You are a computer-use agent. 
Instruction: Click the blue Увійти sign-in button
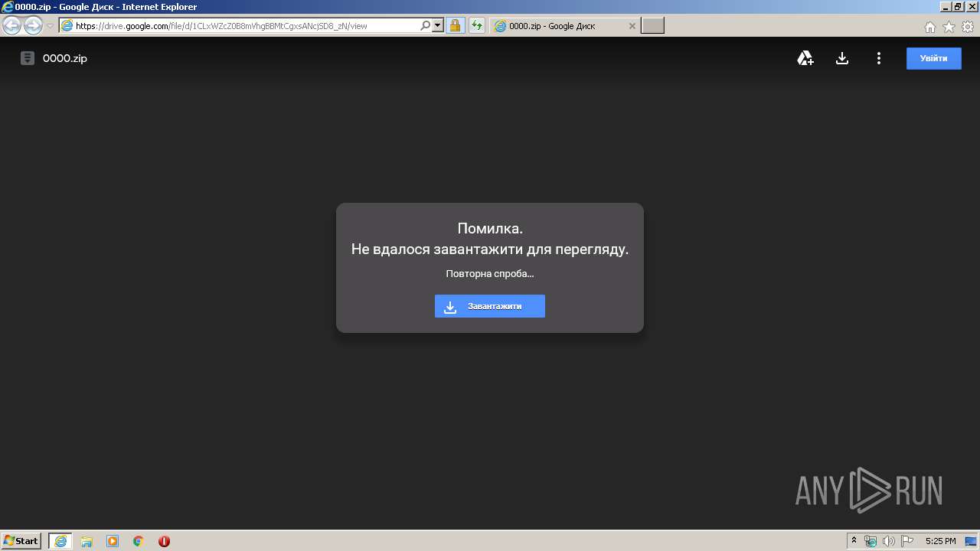point(933,58)
